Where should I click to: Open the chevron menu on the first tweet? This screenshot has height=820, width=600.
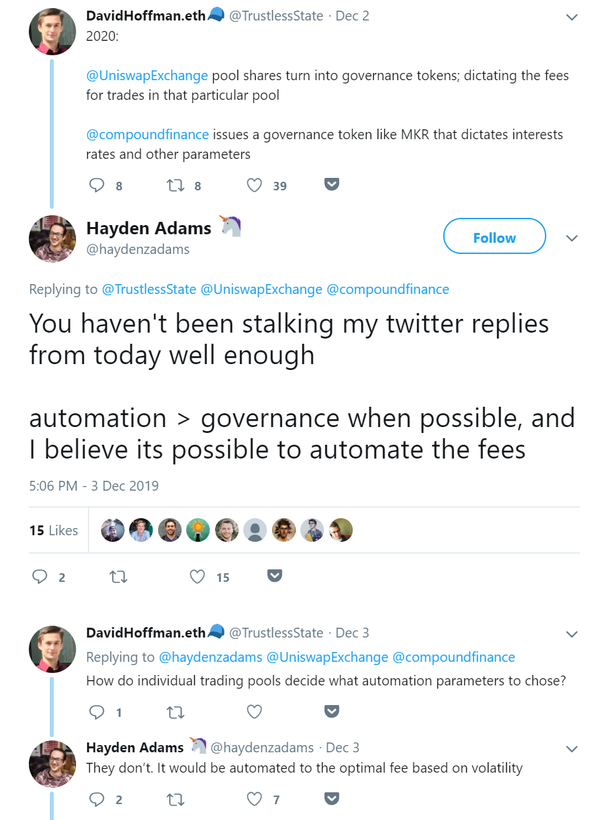coord(572,18)
